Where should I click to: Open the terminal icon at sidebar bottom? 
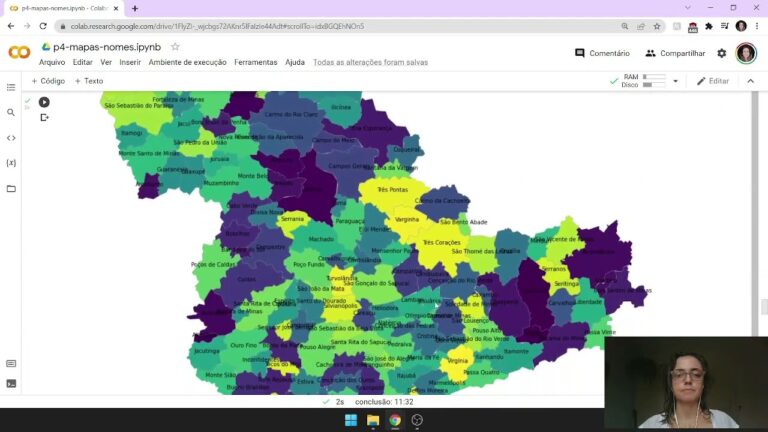coord(11,384)
